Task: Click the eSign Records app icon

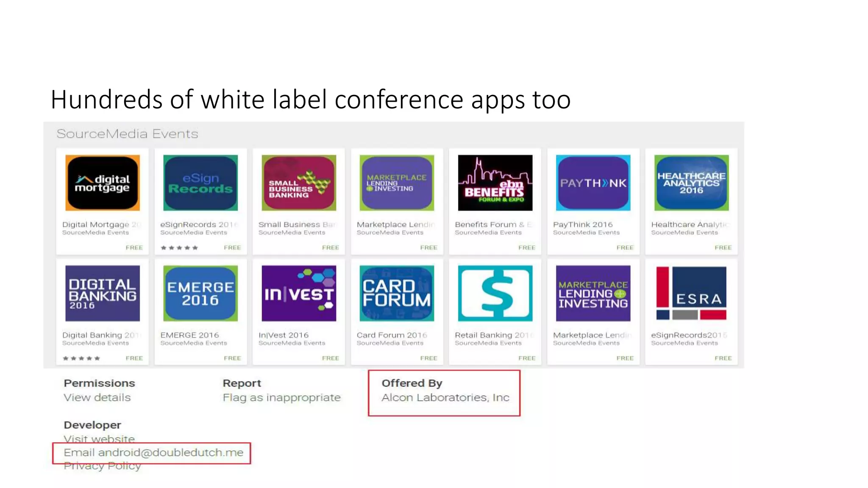Action: [x=200, y=183]
